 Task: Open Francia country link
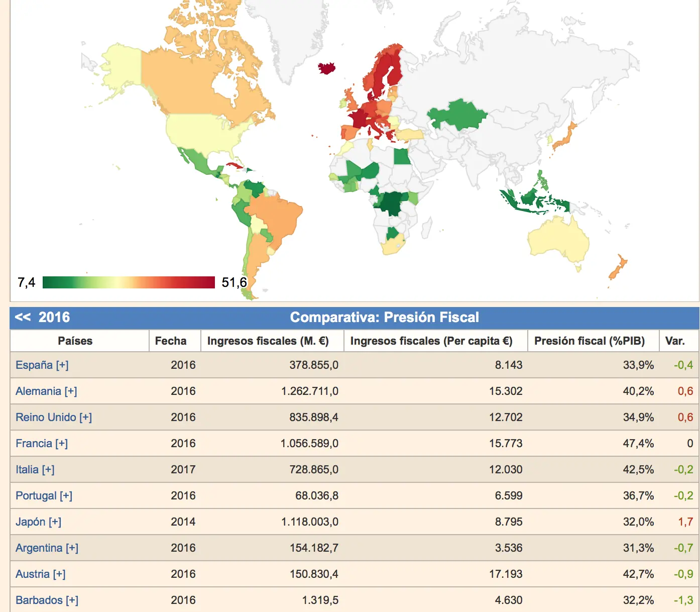34,443
